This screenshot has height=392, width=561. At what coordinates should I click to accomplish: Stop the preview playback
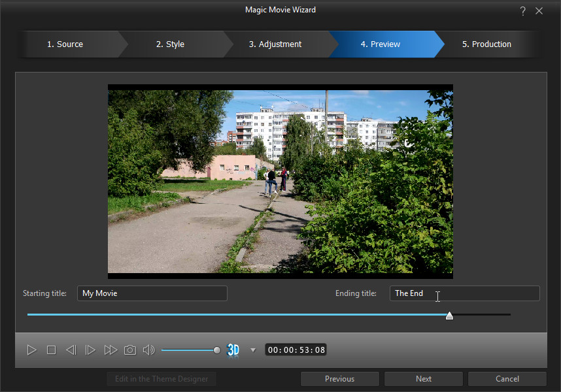pos(51,350)
